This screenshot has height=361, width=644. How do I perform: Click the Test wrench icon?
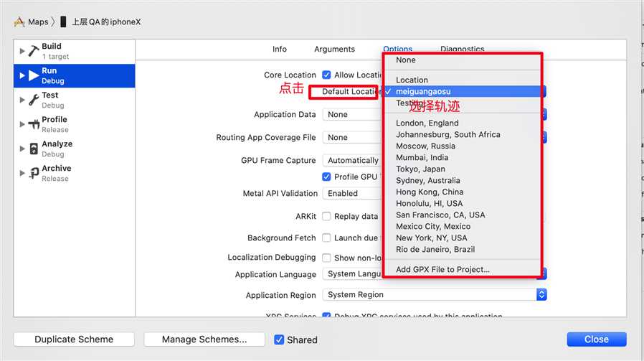click(x=34, y=100)
